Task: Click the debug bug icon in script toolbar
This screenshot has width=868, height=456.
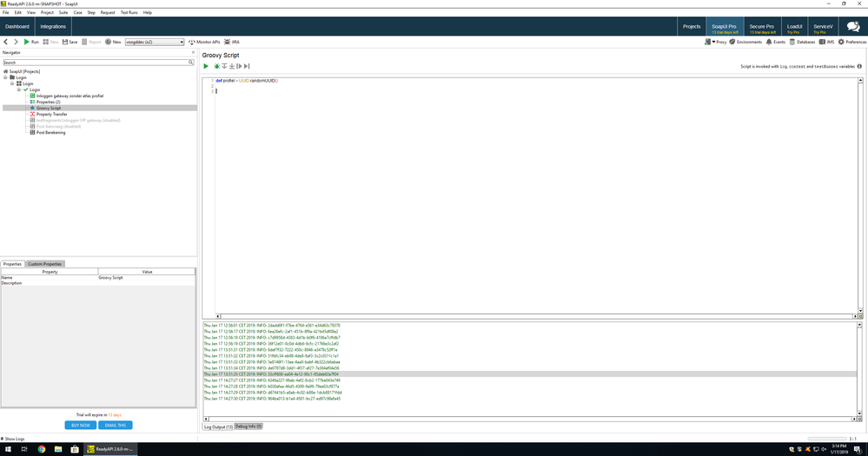Action: coord(216,66)
